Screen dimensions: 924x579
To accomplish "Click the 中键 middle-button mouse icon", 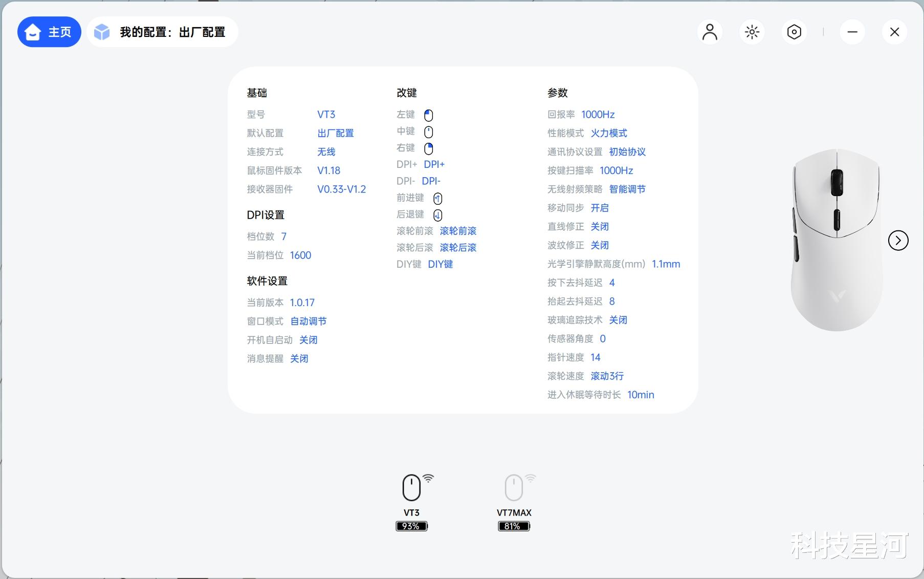I will 429,132.
